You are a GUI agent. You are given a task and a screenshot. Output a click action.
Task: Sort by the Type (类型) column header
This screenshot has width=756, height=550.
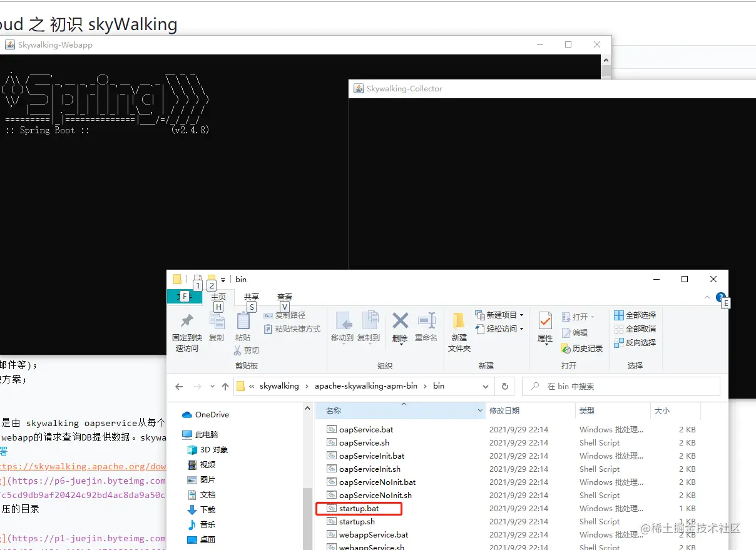(613, 411)
